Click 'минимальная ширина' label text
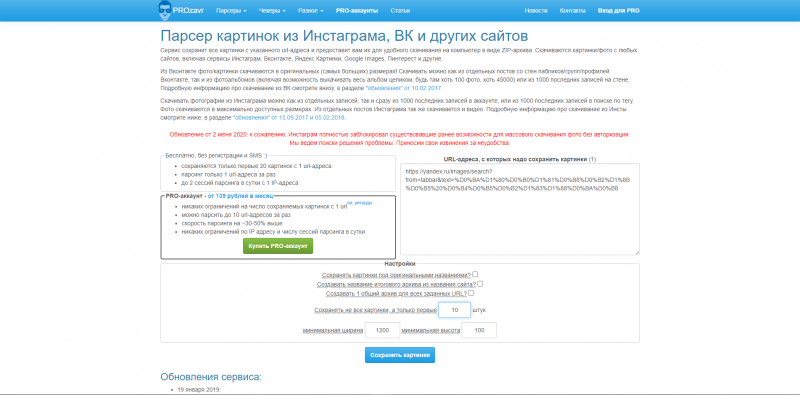This screenshot has width=800, height=395. tap(333, 331)
